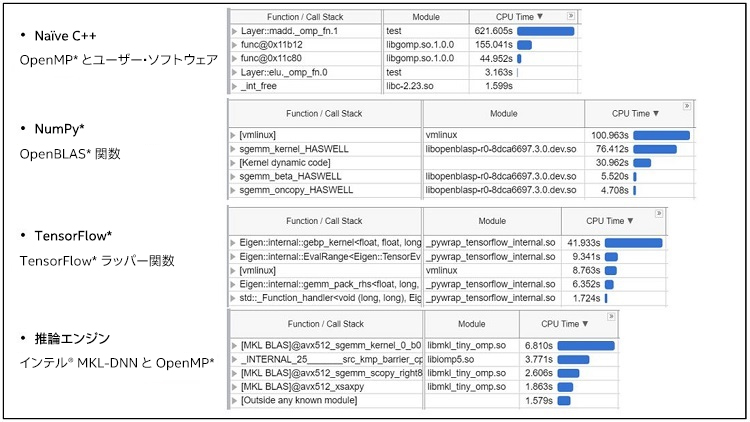Select the 3.771s CPU time value
750x422 pixels.
pyautogui.click(x=539, y=359)
